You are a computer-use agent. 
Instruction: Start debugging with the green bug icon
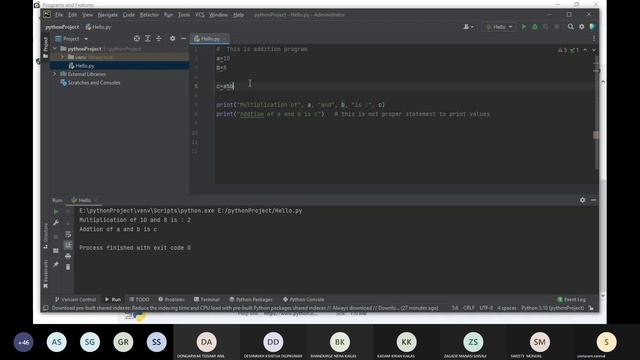coord(535,27)
